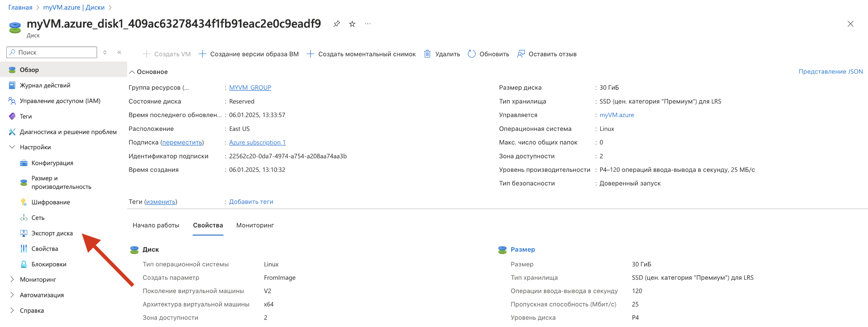Screen dimensions: 868x327
Task: Click the trash icon to delete disk
Action: 427,54
